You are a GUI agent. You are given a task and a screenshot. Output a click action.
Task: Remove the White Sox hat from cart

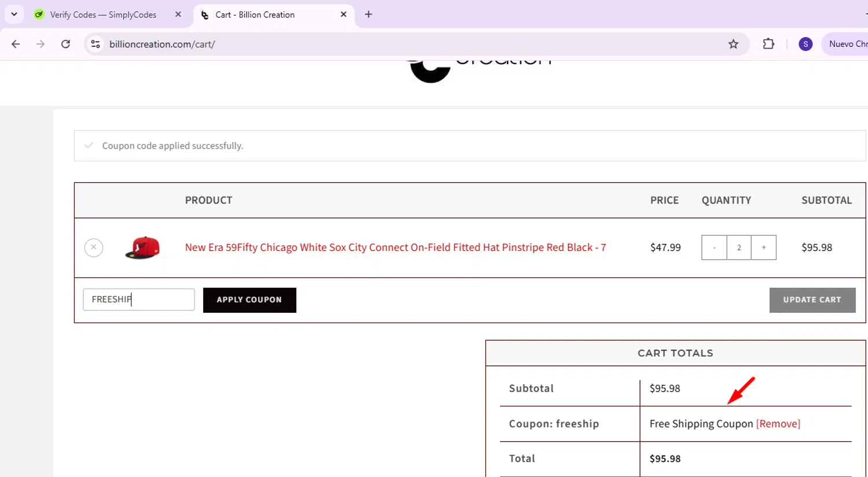pos(94,247)
